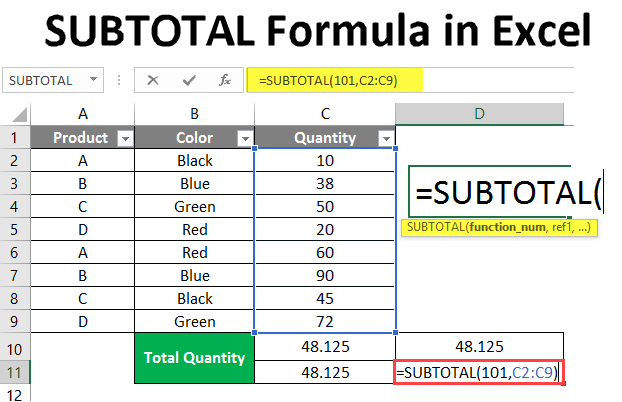
Task: Cancel formula entry with the X icon
Action: pos(153,81)
